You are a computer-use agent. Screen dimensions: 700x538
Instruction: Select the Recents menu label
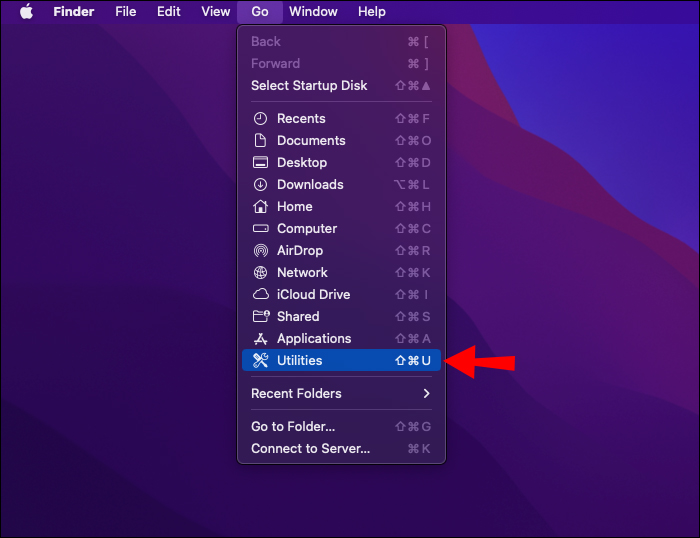tap(301, 119)
